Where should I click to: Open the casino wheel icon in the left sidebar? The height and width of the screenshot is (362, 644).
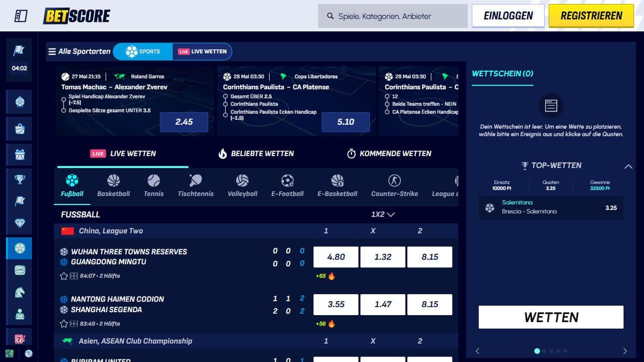click(x=19, y=102)
